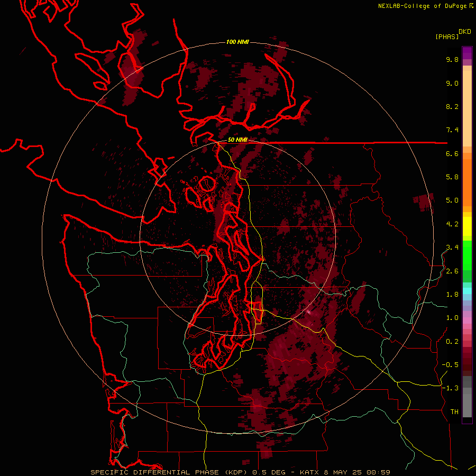Click the 5.8 legend value
The height and width of the screenshot is (476, 476).
452,177
